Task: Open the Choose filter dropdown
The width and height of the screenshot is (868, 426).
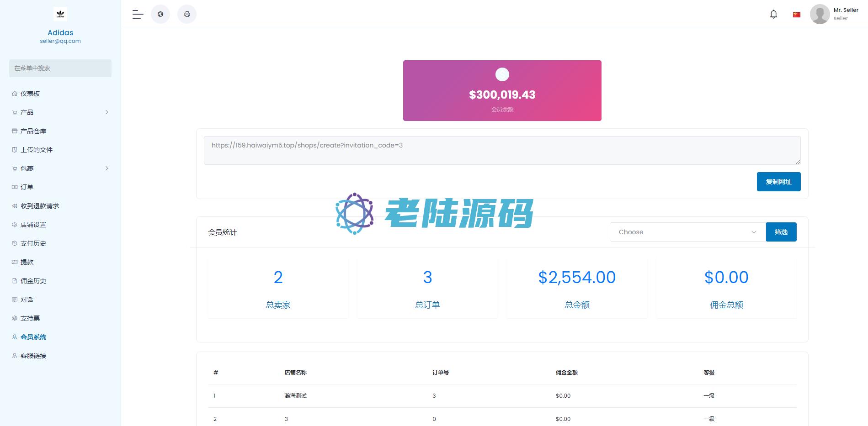Action: (x=687, y=232)
